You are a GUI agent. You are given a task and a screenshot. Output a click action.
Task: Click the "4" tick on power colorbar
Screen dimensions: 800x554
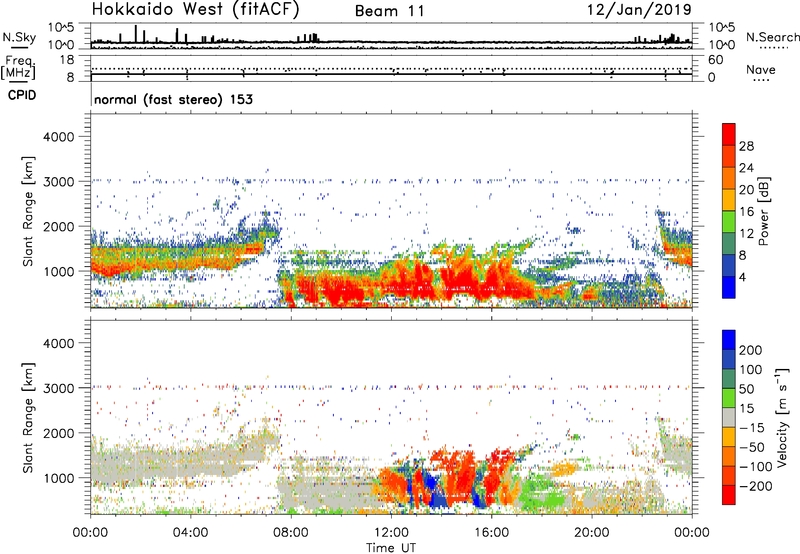pyautogui.click(x=742, y=278)
